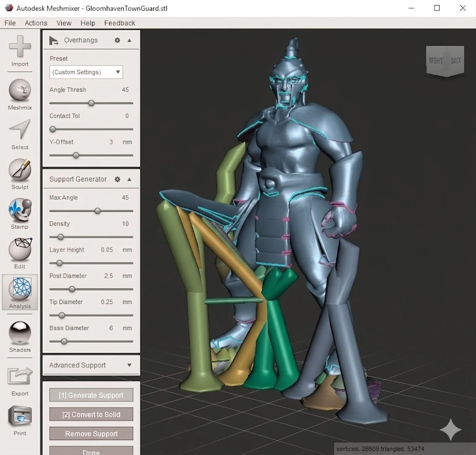Open the Shaders panel
This screenshot has height=455, width=476.
[x=20, y=336]
